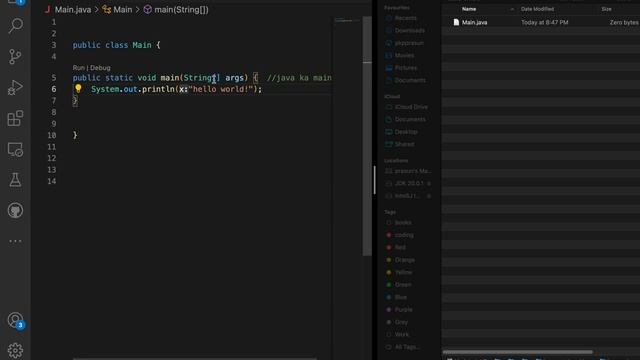Screen dimensions: 640x360
Task: Eject the JDK 20.0.1 volume in Finder
Action: pyautogui.click(x=429, y=184)
